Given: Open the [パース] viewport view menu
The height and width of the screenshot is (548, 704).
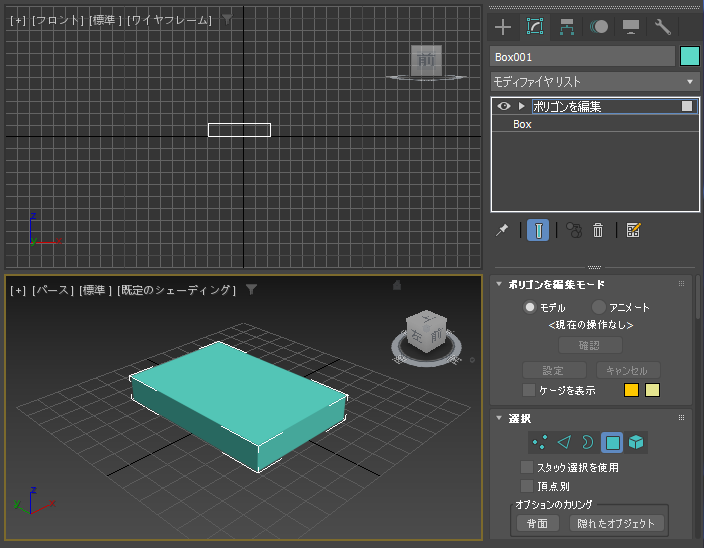Looking at the screenshot, I should point(53,290).
